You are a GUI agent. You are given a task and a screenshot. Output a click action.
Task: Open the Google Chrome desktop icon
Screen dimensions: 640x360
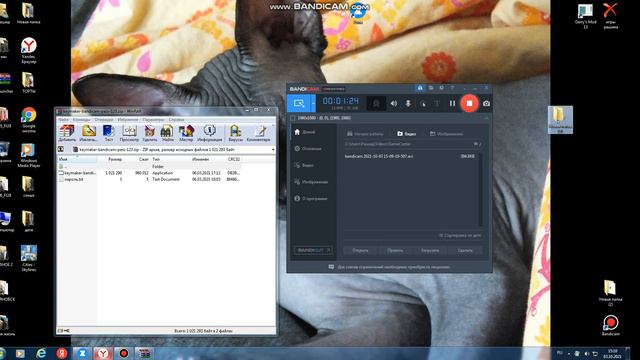(29, 120)
